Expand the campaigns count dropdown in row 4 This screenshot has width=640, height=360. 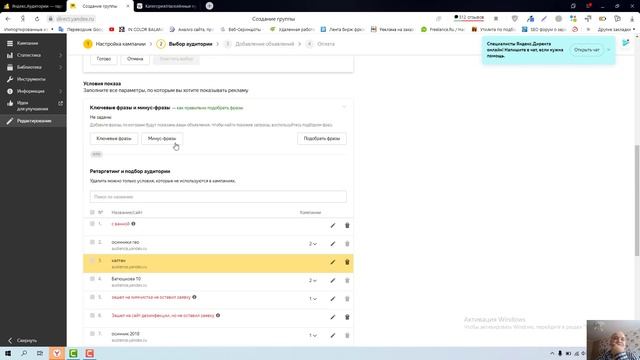coord(313,280)
